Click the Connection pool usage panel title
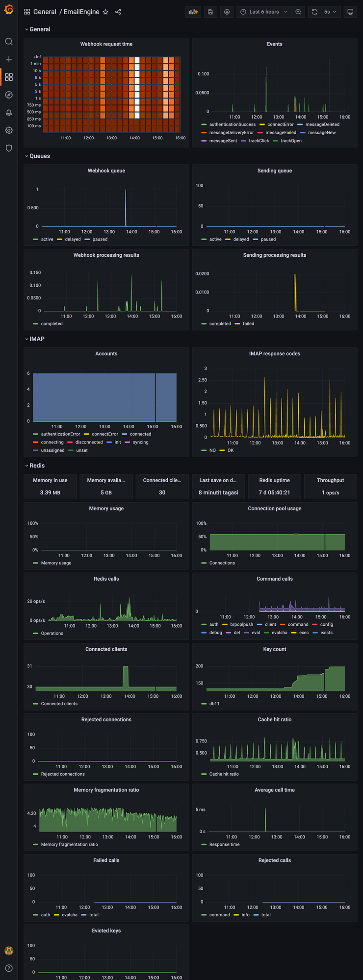This screenshot has height=980, width=363. point(275,509)
